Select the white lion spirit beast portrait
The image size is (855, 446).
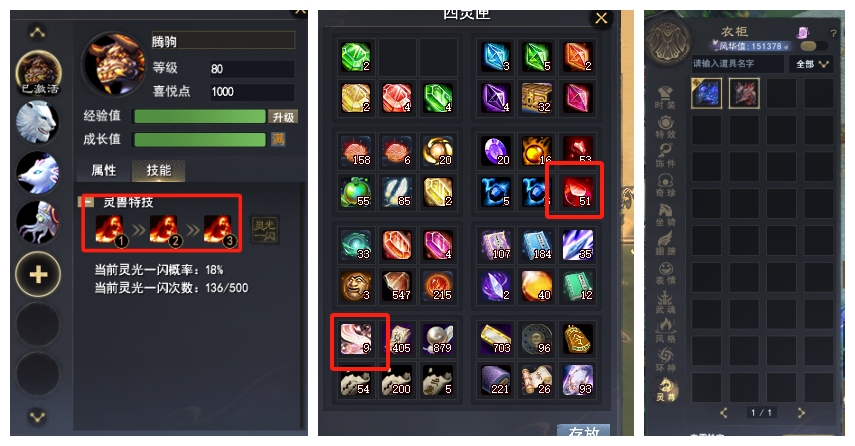(x=37, y=122)
